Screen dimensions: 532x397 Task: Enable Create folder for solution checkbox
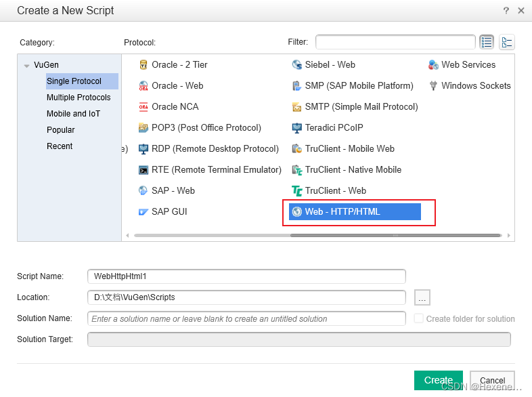(419, 318)
